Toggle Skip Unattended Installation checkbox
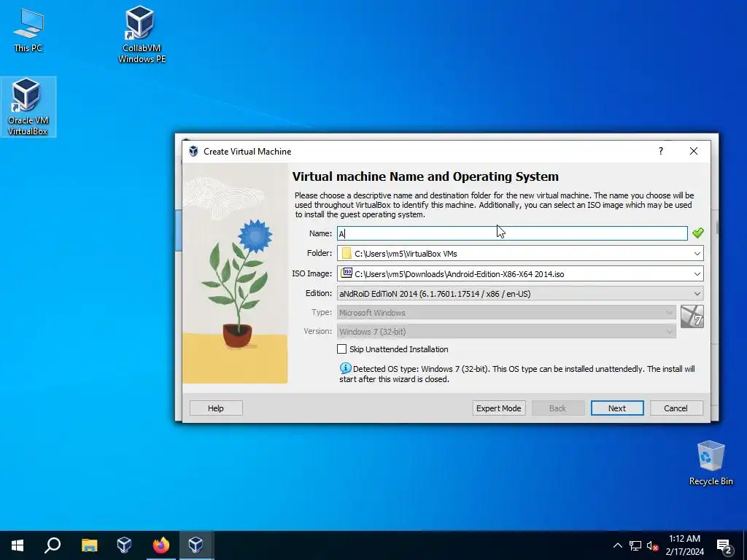This screenshot has height=560, width=747. click(x=341, y=349)
